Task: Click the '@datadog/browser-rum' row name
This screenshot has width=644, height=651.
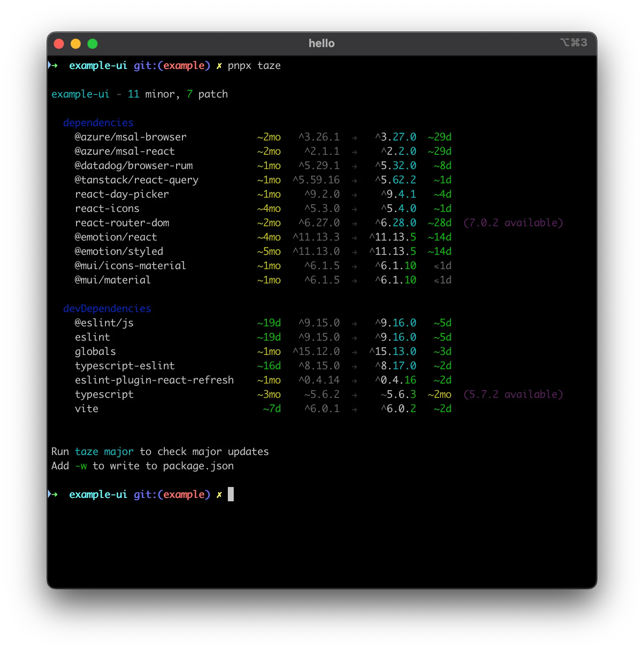Action: pyautogui.click(x=134, y=166)
